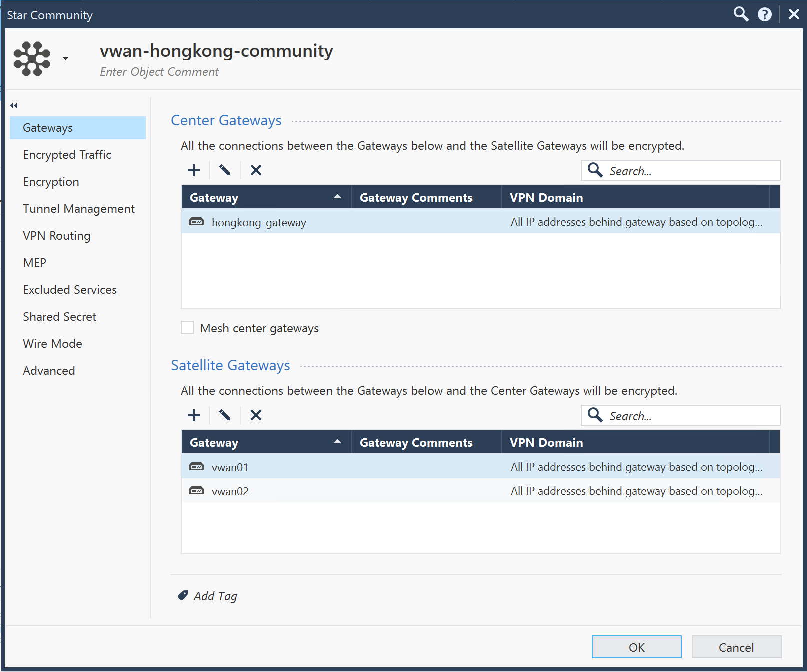Click the star community object icon
This screenshot has height=672, width=807.
pos(32,59)
